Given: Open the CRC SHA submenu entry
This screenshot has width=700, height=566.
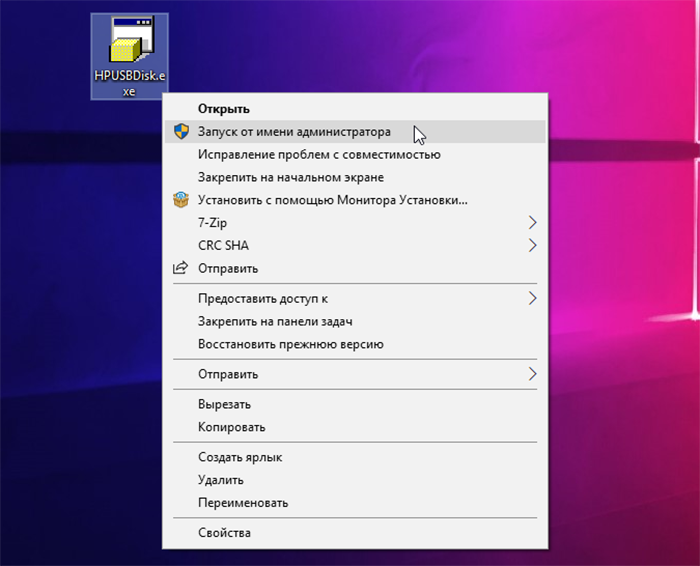Looking at the screenshot, I should coord(355,246).
